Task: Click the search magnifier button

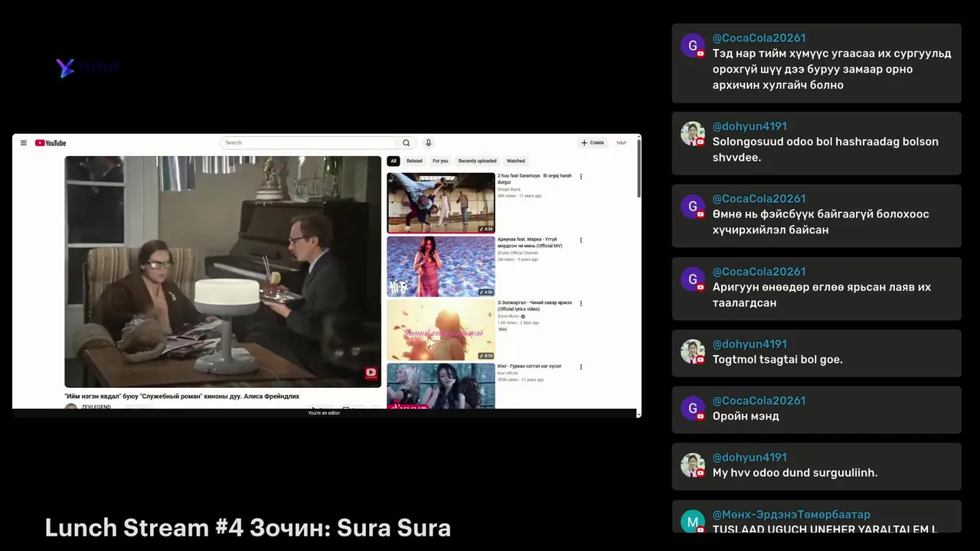Action: pyautogui.click(x=407, y=143)
